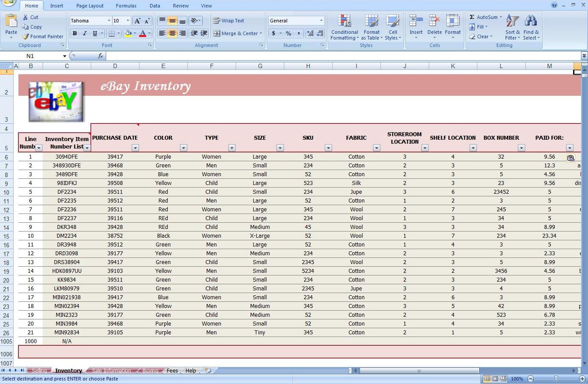Toggle bold formatting
This screenshot has width=588, height=384.
click(x=75, y=33)
